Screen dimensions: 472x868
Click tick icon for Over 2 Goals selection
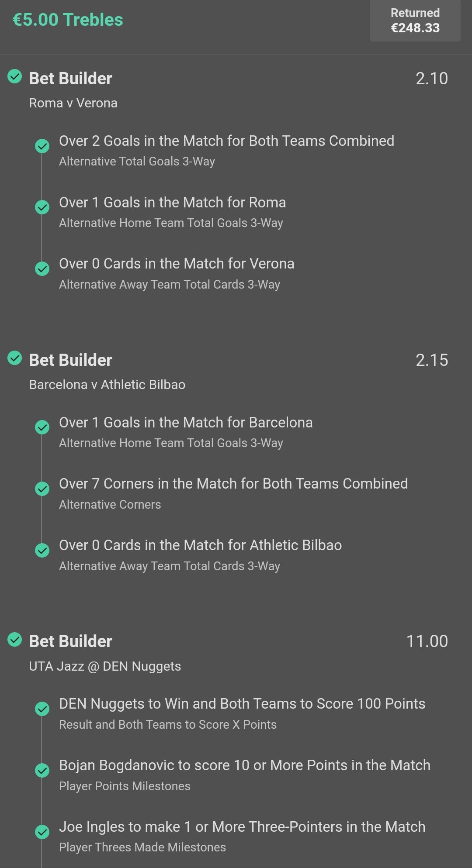[42, 146]
